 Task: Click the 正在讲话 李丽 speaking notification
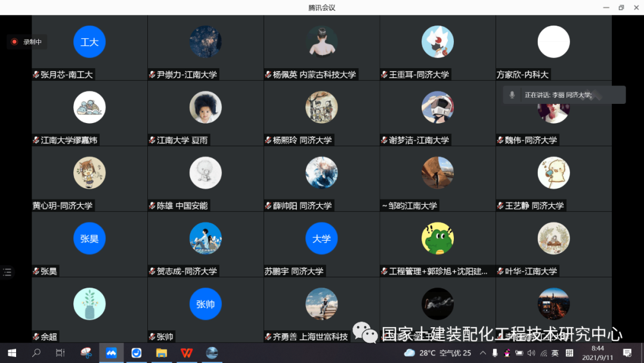[563, 94]
